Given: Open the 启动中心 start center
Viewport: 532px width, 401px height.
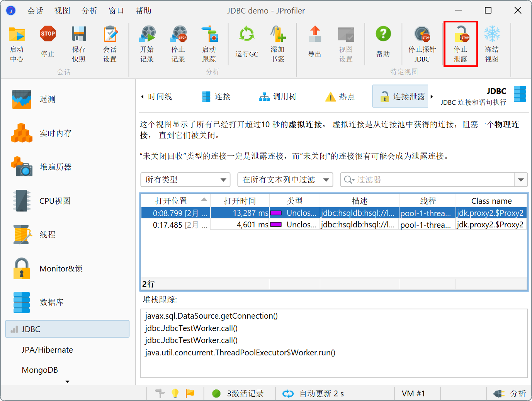Looking at the screenshot, I should pyautogui.click(x=17, y=44).
